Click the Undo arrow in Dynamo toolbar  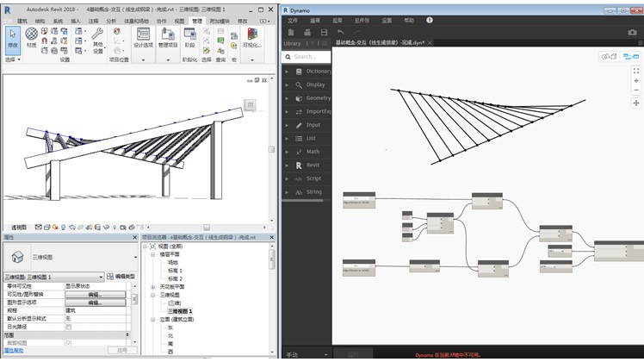click(x=340, y=32)
